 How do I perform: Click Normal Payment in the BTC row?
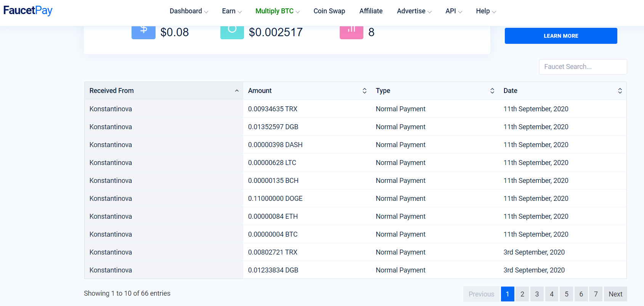pos(401,234)
